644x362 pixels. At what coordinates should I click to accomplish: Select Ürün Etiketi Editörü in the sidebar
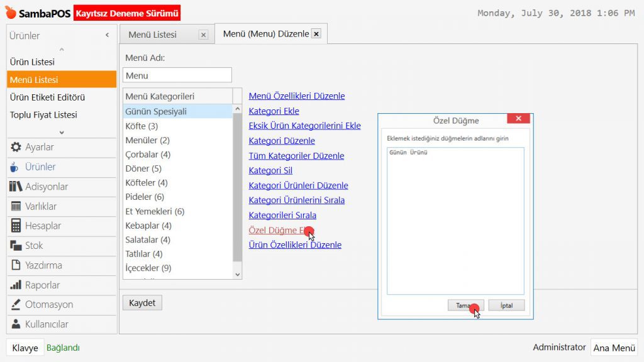47,97
